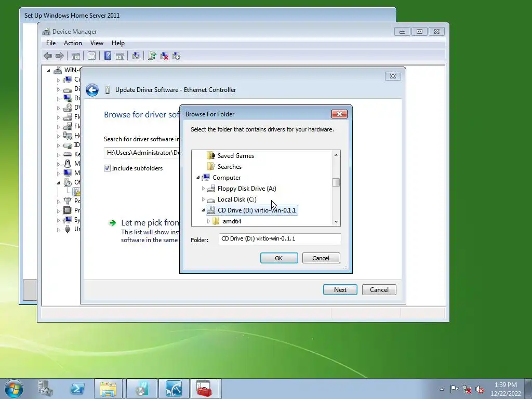Collapse the CD Drive (D:) node
532x399 pixels.
(203, 210)
